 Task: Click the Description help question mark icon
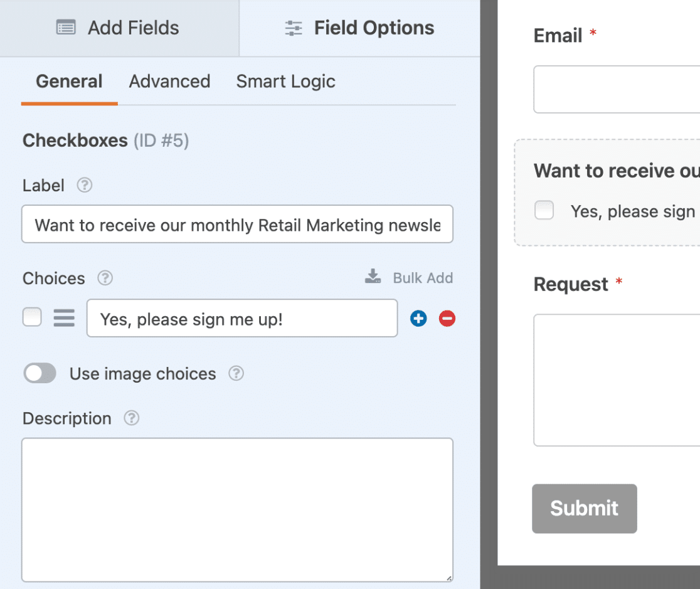point(132,418)
